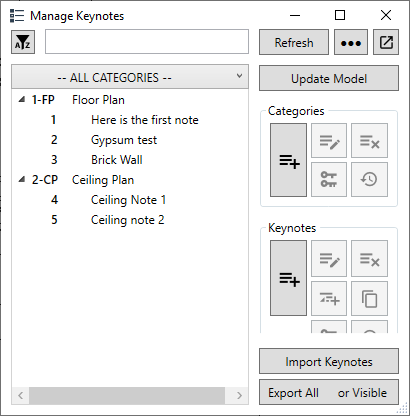Remove keynote using the X icon in Keynotes
The height and width of the screenshot is (416, 410).
369,258
